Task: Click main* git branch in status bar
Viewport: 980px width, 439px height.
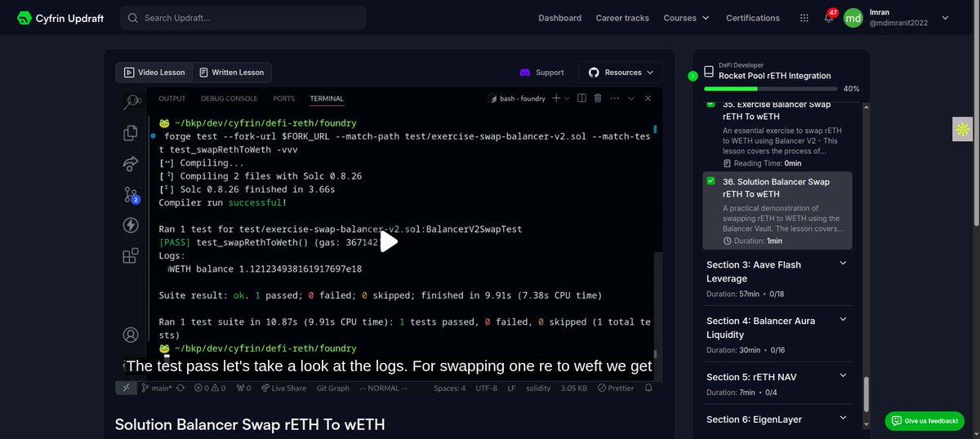Action: click(x=157, y=388)
